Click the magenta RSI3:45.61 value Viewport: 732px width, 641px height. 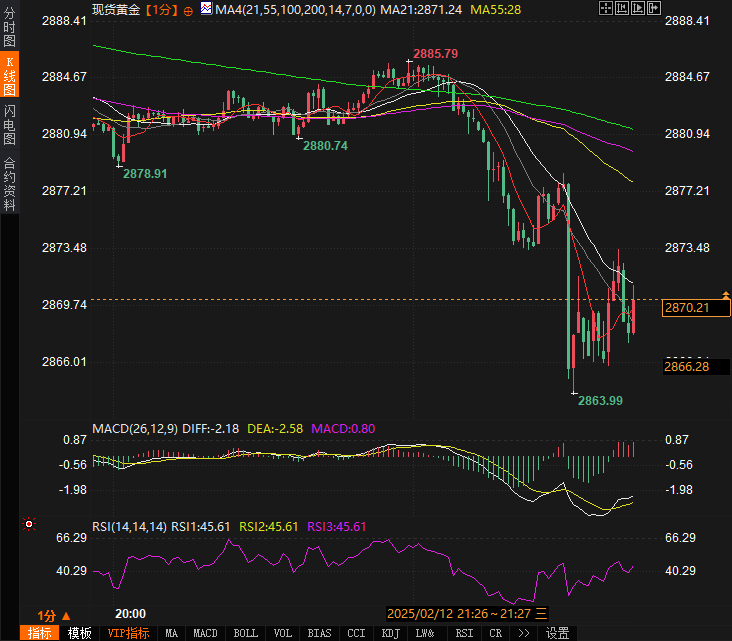point(337,527)
